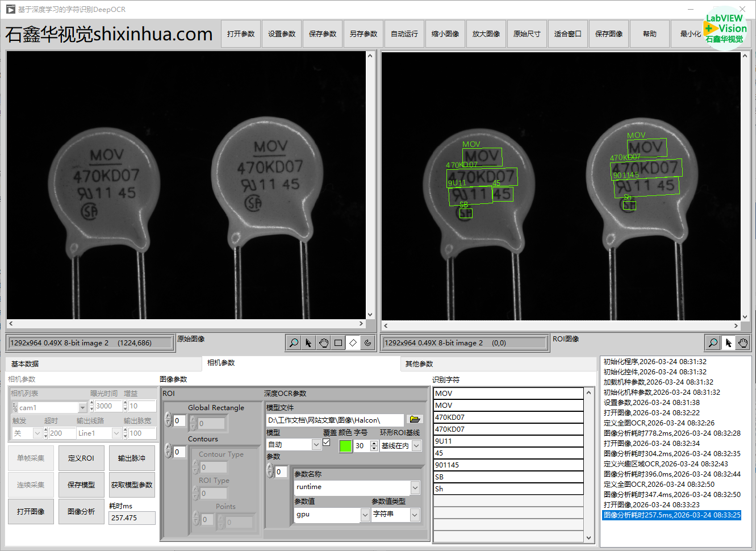Select the pointer tool under the original image
This screenshot has width=756, height=551.
tap(308, 343)
